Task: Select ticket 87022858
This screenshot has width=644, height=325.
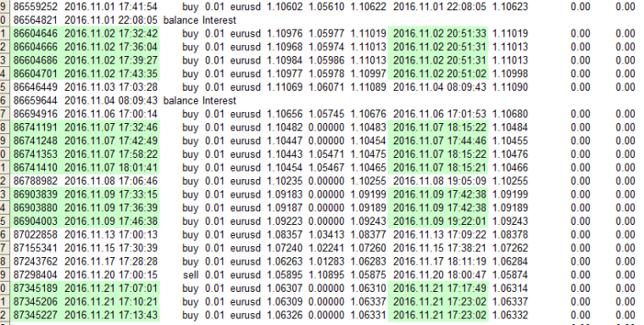Action: pos(36,235)
